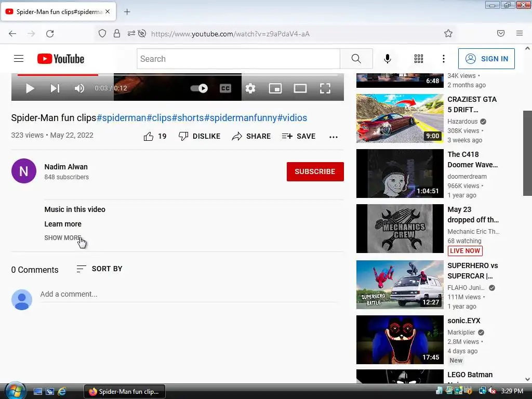
Task: Enter full screen mode
Action: (x=325, y=88)
